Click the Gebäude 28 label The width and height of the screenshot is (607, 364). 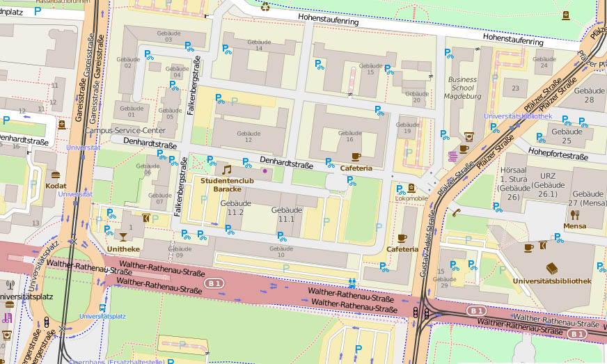click(x=589, y=95)
